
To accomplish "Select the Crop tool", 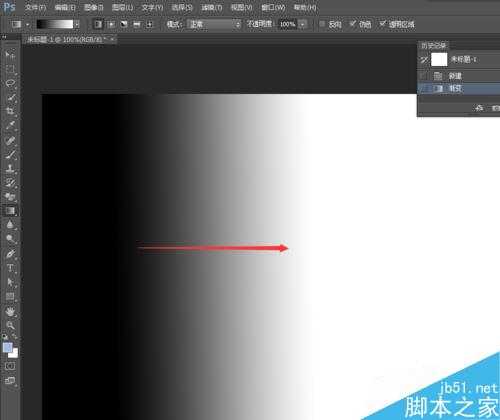I will [x=10, y=111].
